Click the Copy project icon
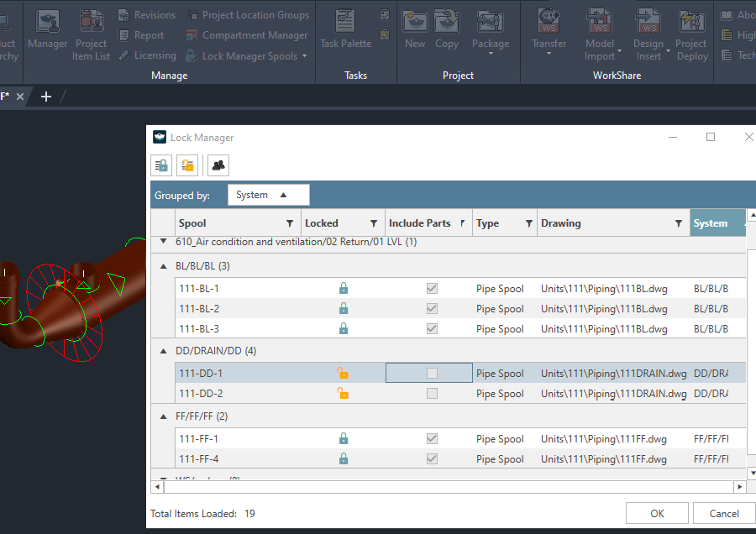This screenshot has width=756, height=534. pos(447,22)
